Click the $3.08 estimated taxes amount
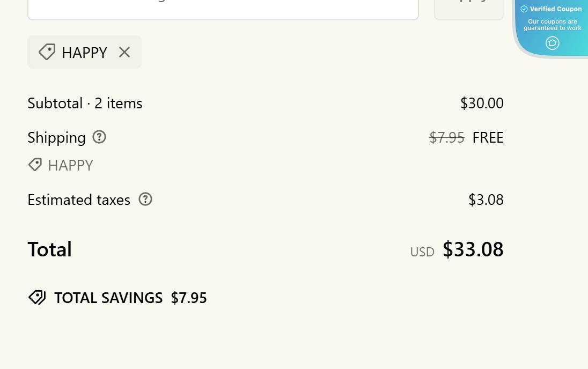 tap(486, 200)
